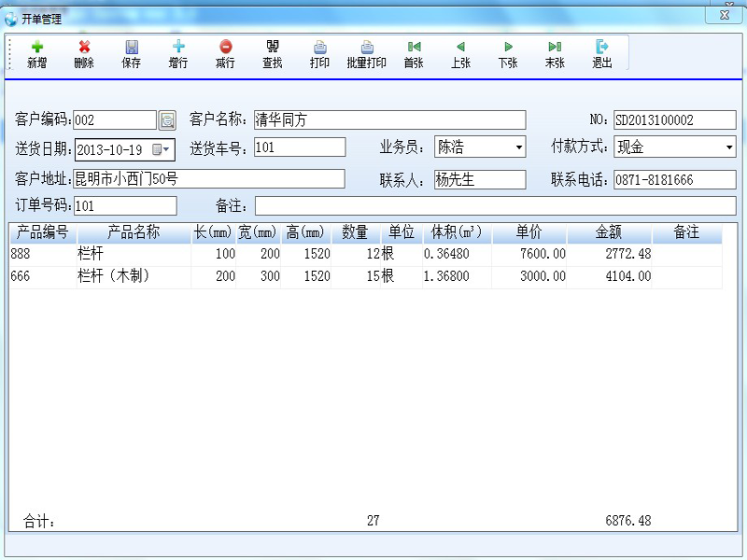This screenshot has height=560, width=747.
Task: Click the 金额 column header
Action: [609, 232]
